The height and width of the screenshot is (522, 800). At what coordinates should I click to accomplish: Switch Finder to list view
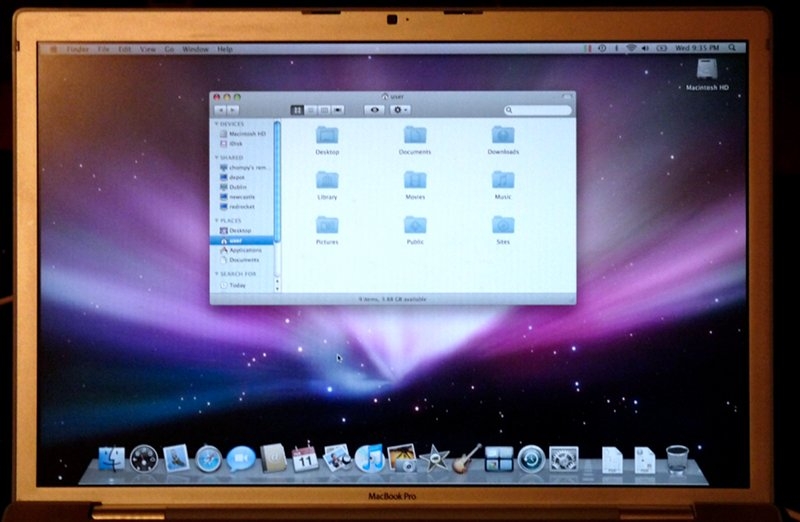311,110
